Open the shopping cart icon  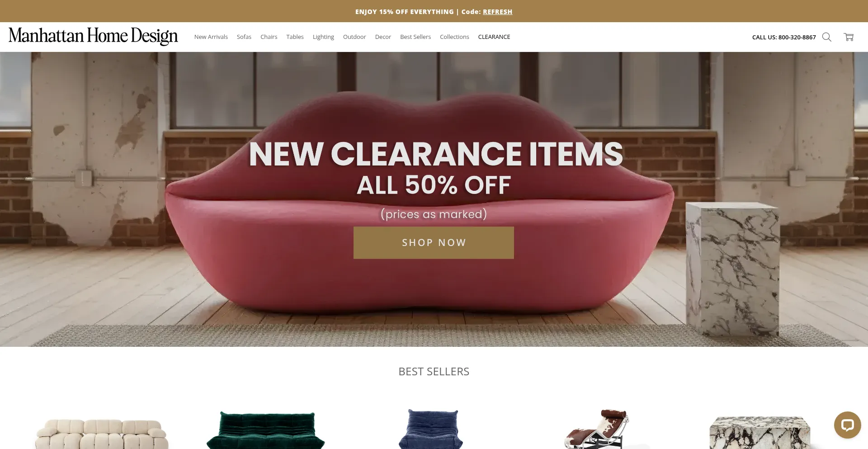click(849, 37)
